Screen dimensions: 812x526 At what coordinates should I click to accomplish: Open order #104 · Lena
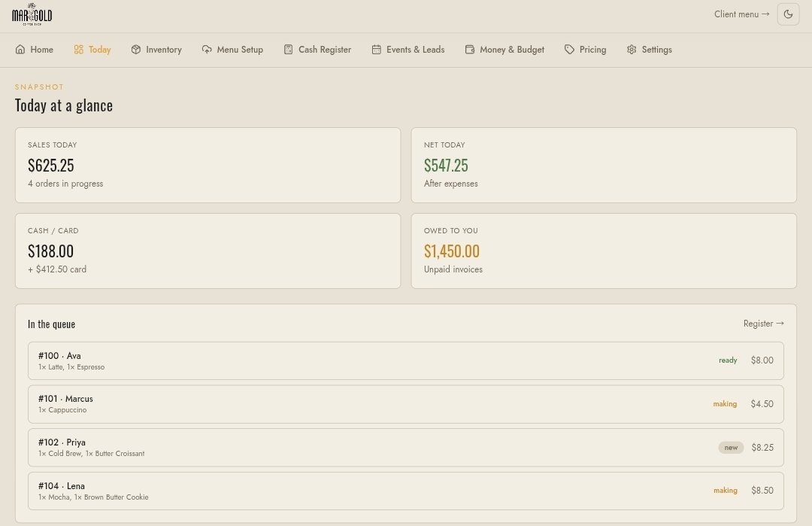pos(405,491)
